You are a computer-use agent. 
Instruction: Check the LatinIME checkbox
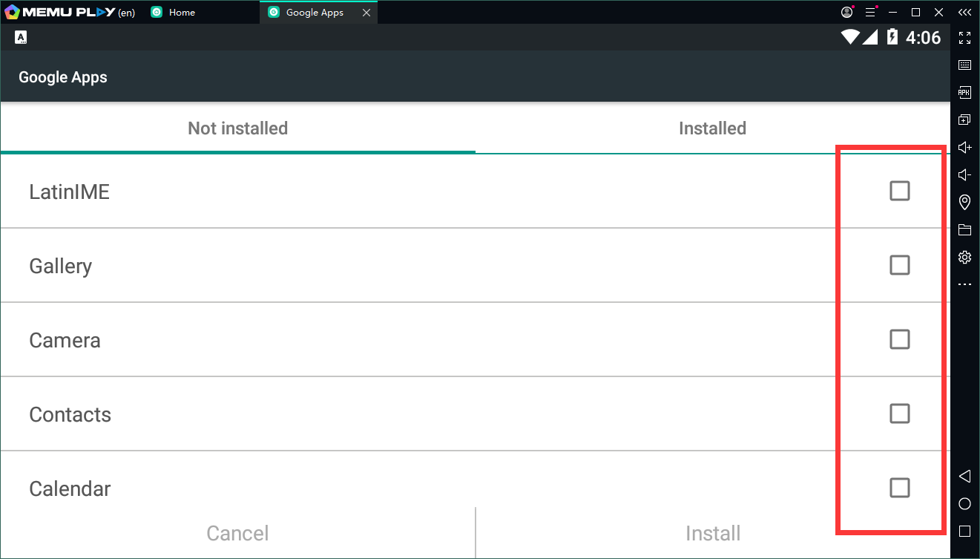pyautogui.click(x=899, y=191)
